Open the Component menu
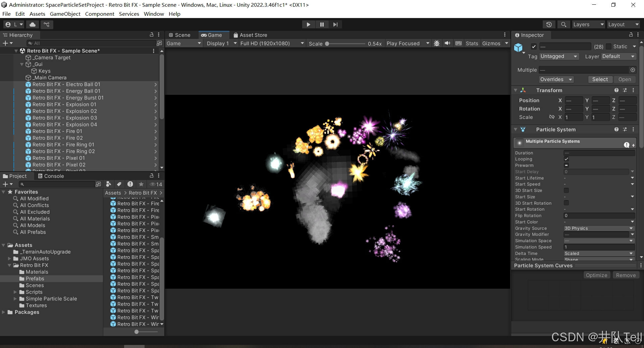Image resolution: width=644 pixels, height=348 pixels. click(x=100, y=14)
